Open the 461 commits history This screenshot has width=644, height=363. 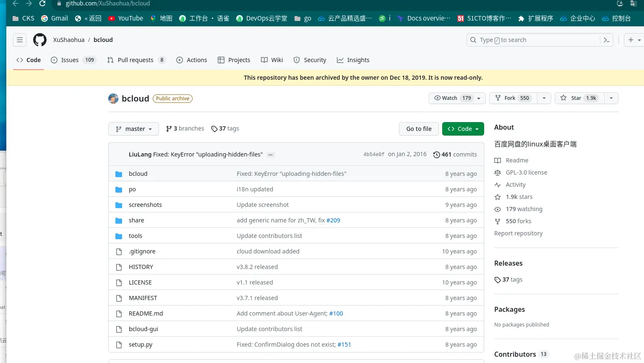[455, 154]
